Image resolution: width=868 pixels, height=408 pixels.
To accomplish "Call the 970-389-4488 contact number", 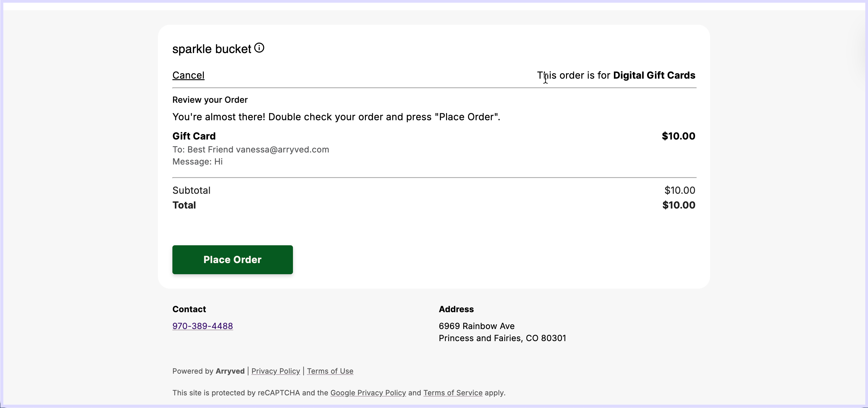I will [203, 326].
